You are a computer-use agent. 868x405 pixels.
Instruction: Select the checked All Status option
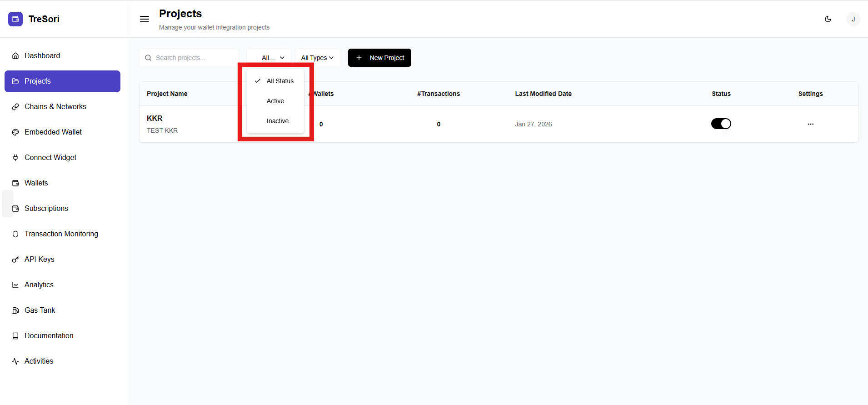[x=279, y=81]
